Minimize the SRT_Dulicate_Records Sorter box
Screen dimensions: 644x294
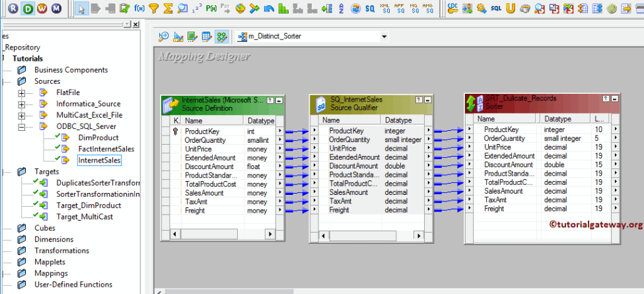[x=614, y=98]
